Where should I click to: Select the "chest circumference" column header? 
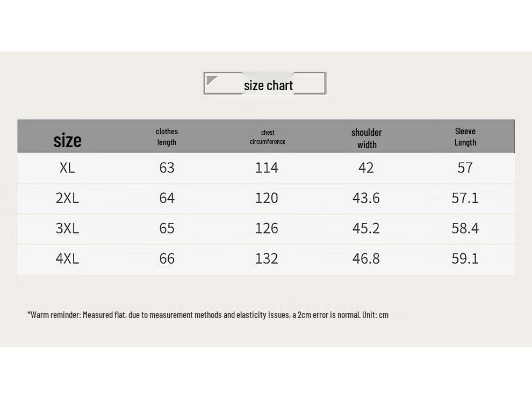pyautogui.click(x=268, y=137)
